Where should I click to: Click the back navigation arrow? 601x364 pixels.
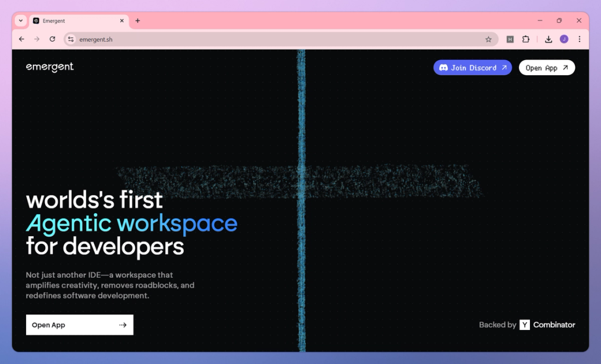pos(21,39)
